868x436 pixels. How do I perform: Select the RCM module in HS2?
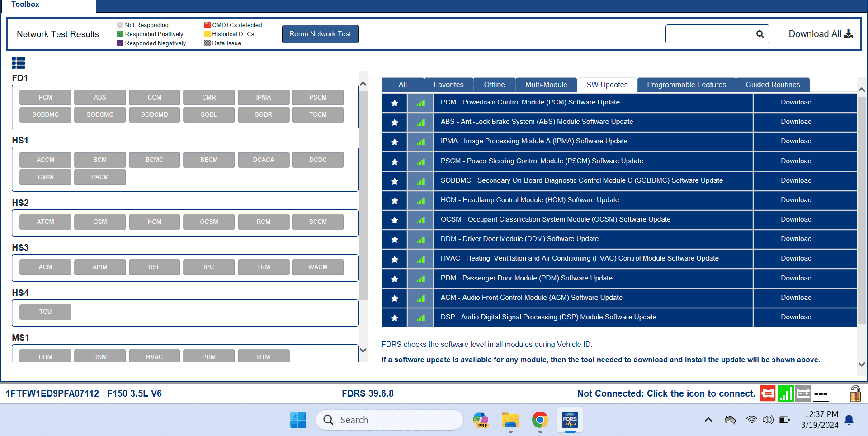(x=264, y=222)
